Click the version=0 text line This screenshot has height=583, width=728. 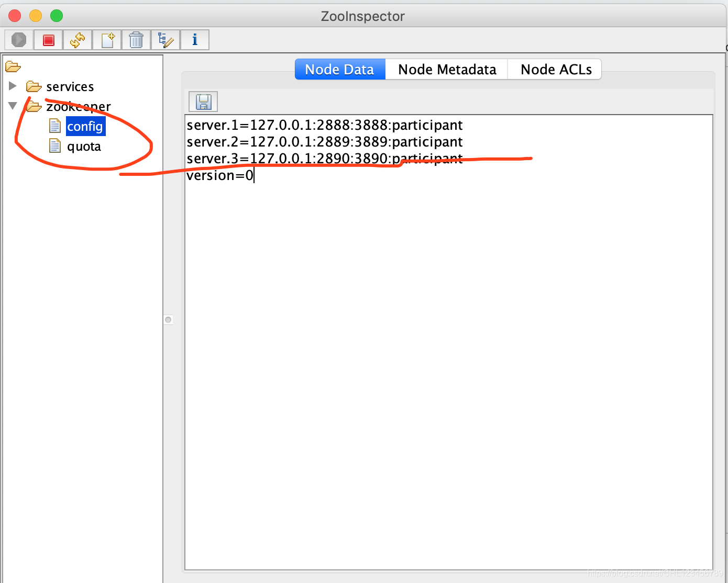point(220,175)
